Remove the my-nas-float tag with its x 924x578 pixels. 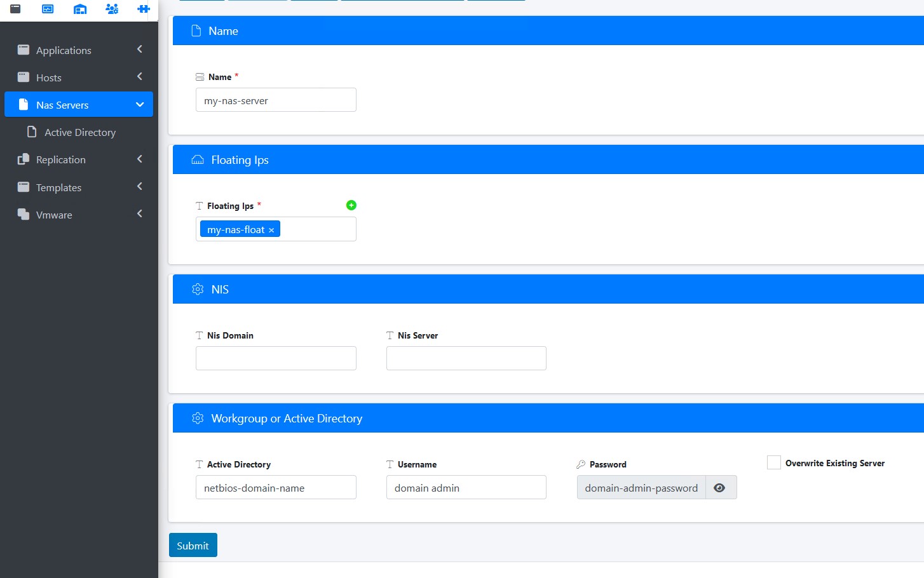coord(271,230)
